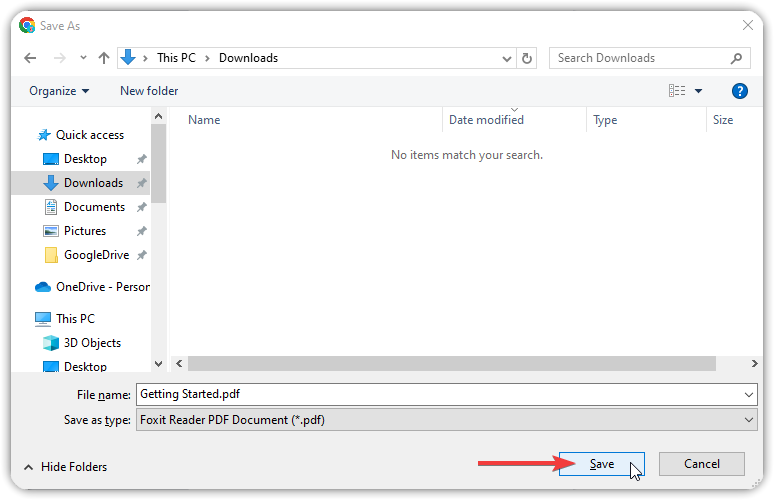Go back using the left arrow
The image size is (774, 500).
[x=30, y=58]
